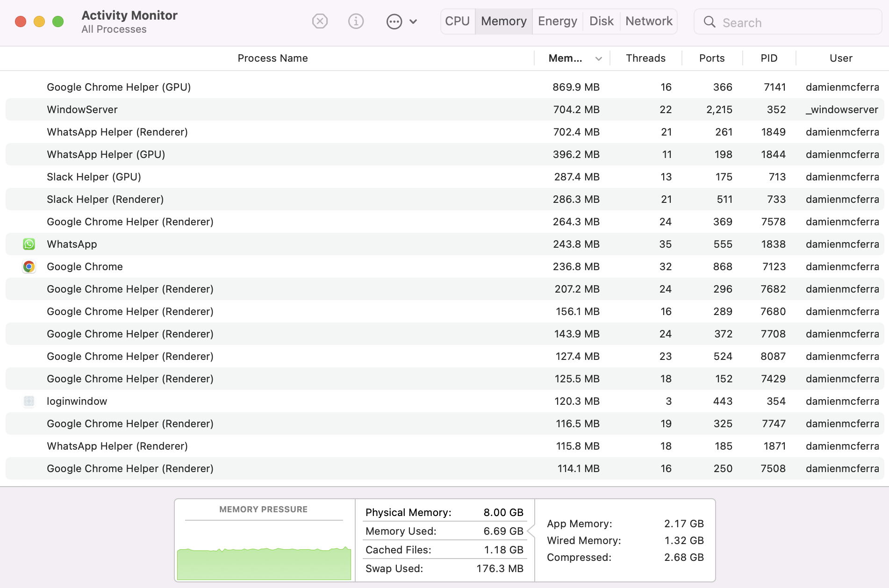Select Chrome Helper (Renderer) with PID 7508

444,468
